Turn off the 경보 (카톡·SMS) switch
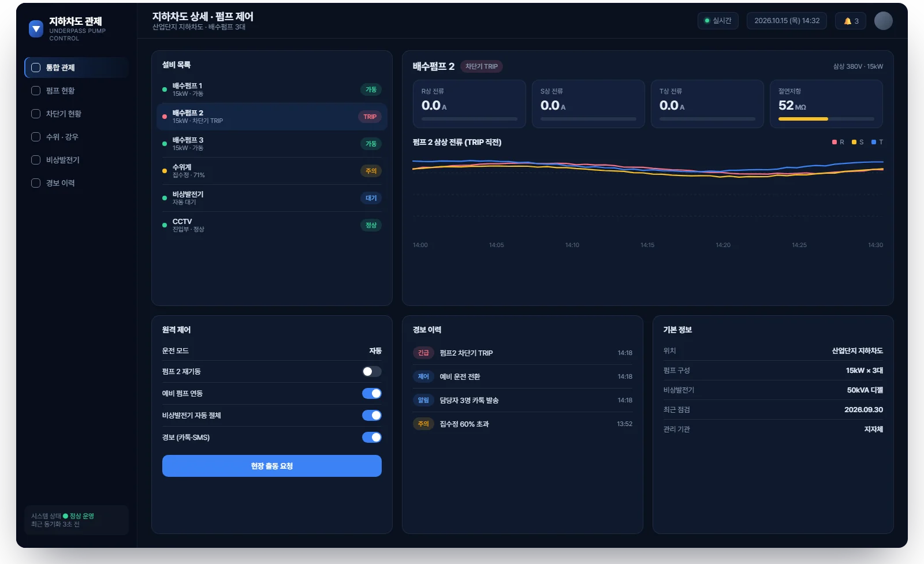 click(x=372, y=437)
